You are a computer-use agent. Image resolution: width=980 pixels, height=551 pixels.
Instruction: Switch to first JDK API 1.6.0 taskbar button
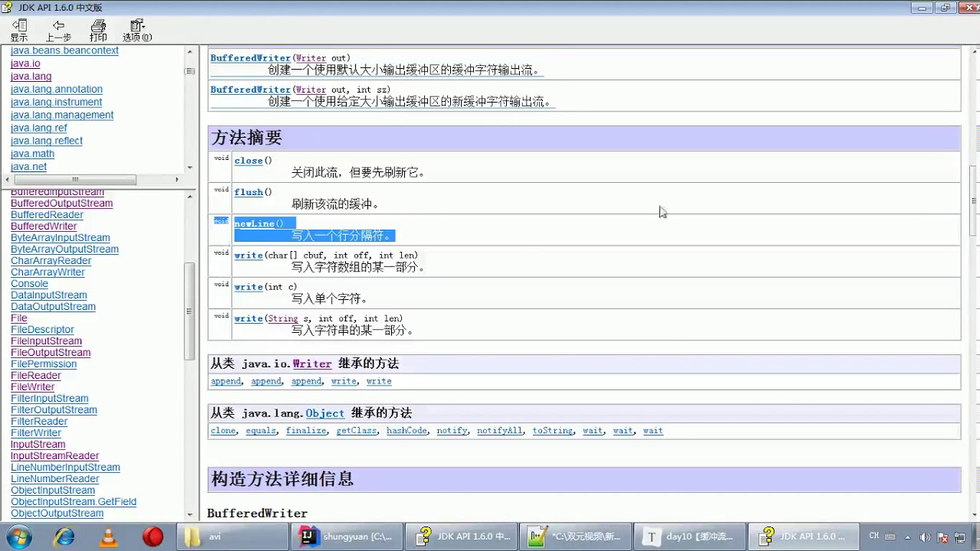[460, 536]
